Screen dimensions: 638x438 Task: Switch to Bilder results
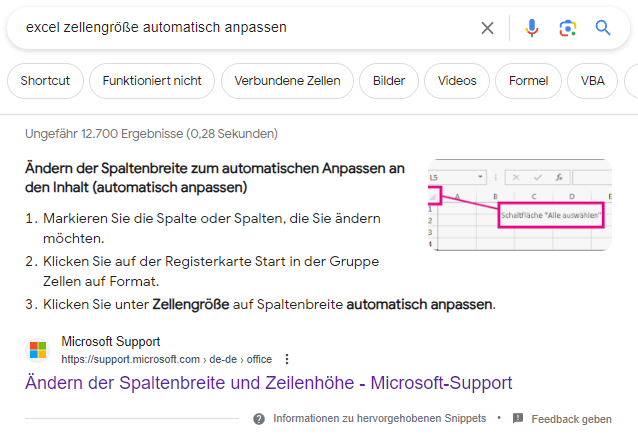point(389,80)
